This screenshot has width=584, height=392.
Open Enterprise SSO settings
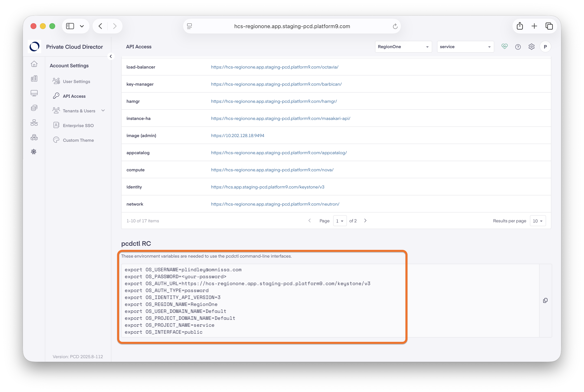78,125
